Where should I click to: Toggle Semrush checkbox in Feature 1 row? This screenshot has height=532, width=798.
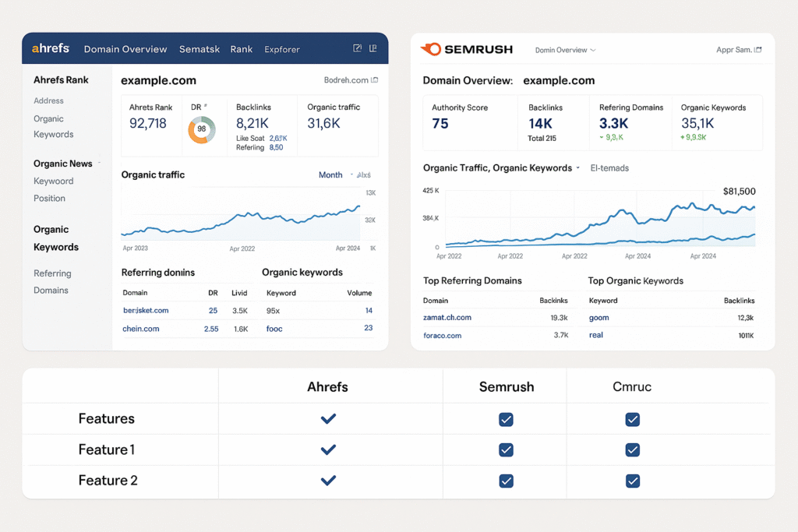[x=506, y=450]
